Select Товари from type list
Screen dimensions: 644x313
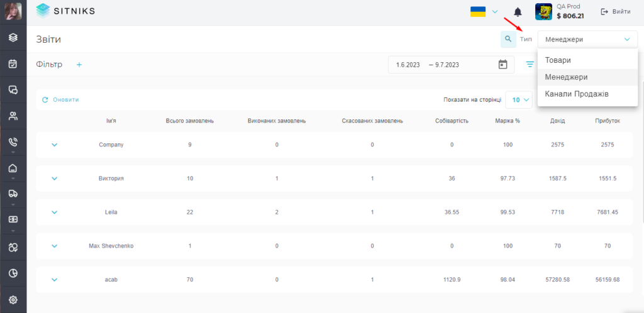(587, 60)
